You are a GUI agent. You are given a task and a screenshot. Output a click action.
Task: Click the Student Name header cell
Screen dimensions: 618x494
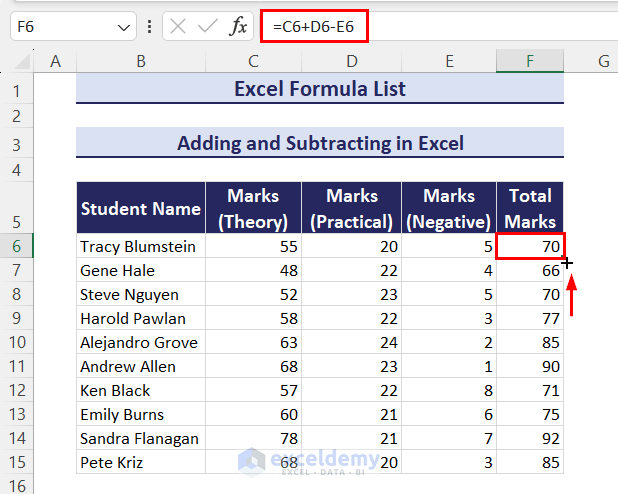tap(141, 208)
